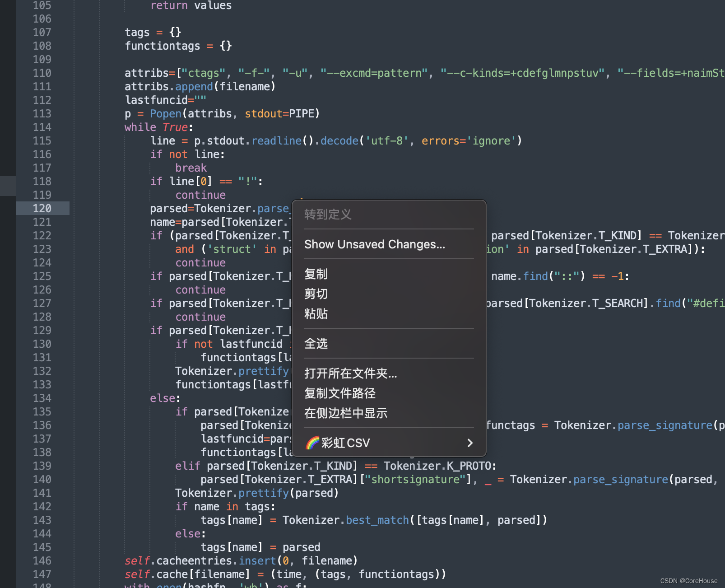This screenshot has width=725, height=588.
Task: Click 全选 to select all text
Action: [316, 343]
